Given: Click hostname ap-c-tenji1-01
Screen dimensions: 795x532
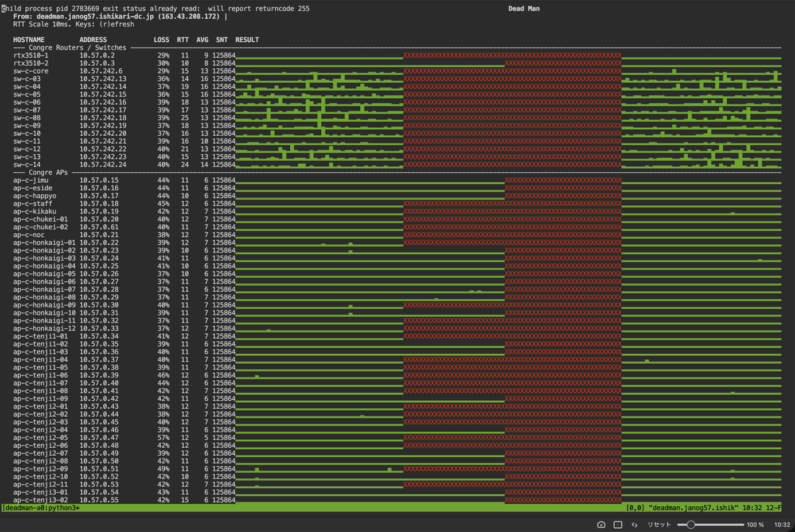Looking at the screenshot, I should click(x=41, y=336).
